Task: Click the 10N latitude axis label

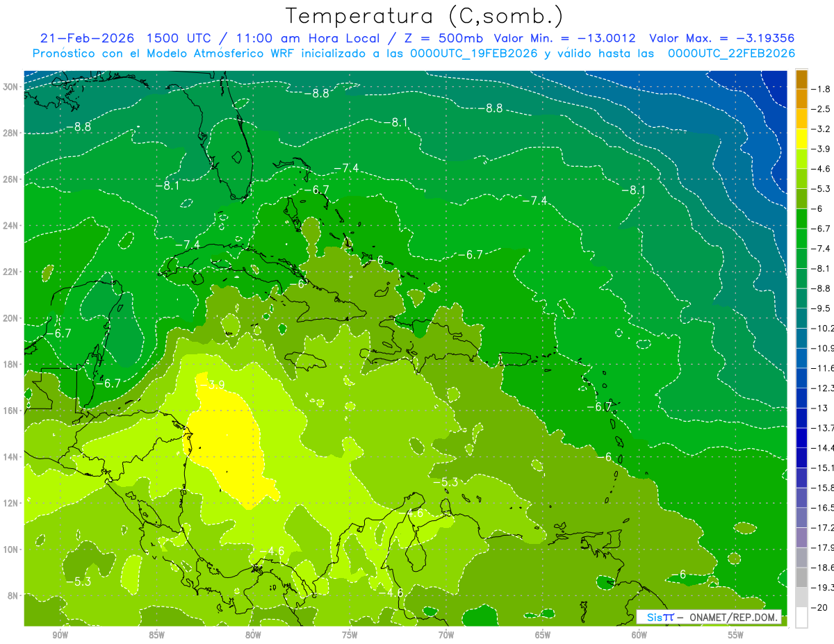Action: [x=11, y=550]
